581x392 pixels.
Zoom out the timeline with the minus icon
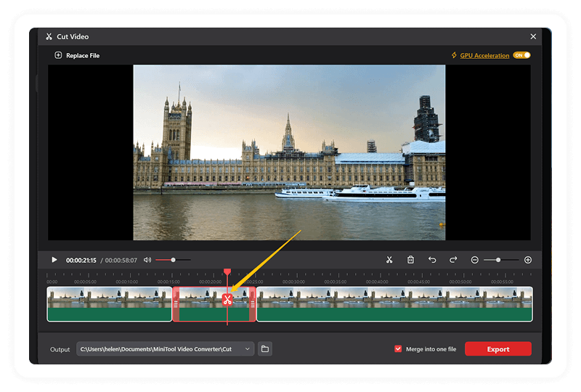tap(475, 260)
